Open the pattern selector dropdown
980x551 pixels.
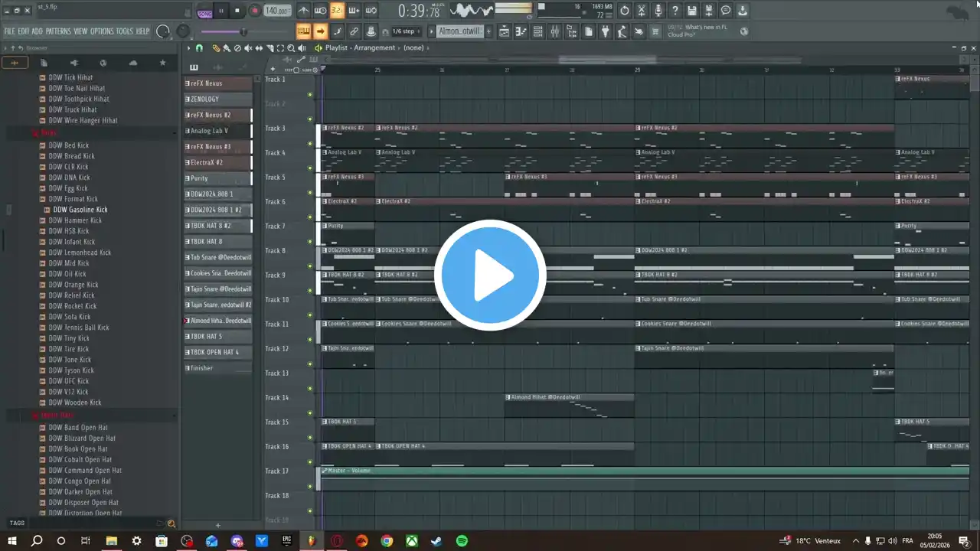[459, 31]
